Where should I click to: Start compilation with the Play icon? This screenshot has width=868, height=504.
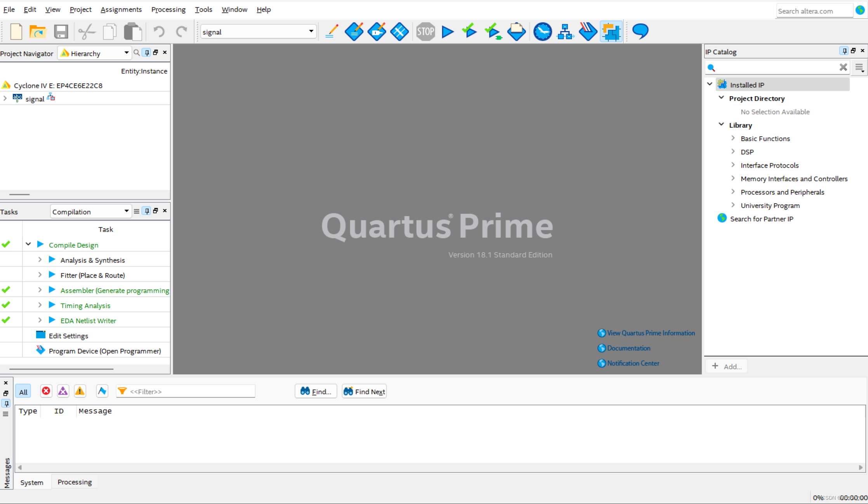(447, 32)
